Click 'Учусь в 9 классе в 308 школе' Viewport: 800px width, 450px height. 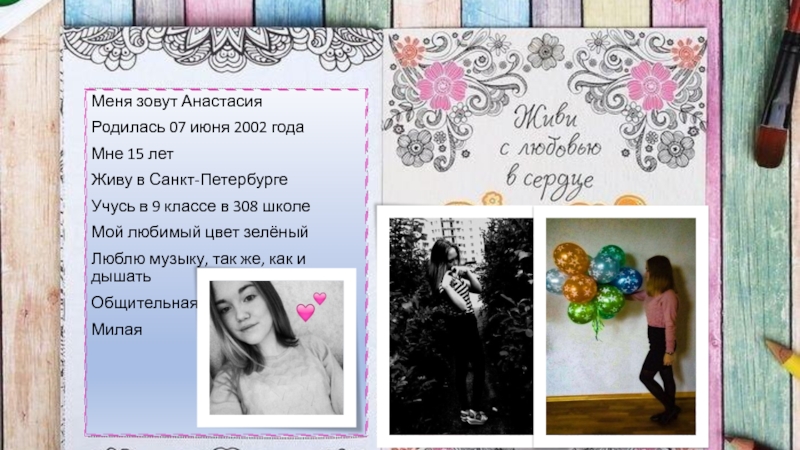201,206
